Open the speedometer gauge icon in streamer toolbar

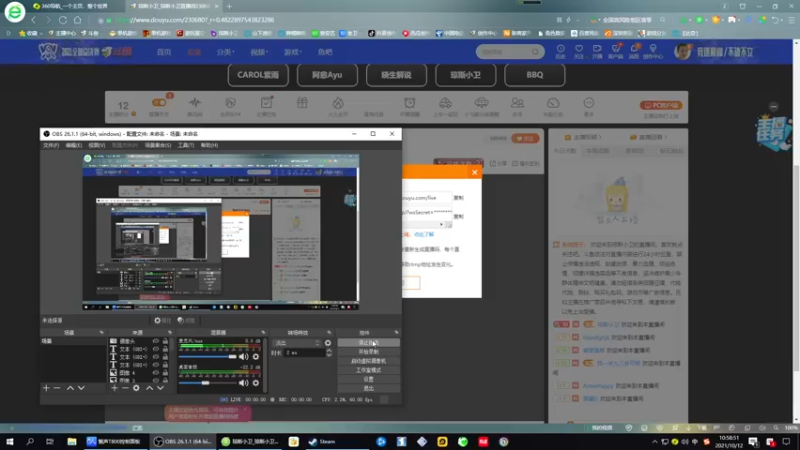(x=553, y=103)
